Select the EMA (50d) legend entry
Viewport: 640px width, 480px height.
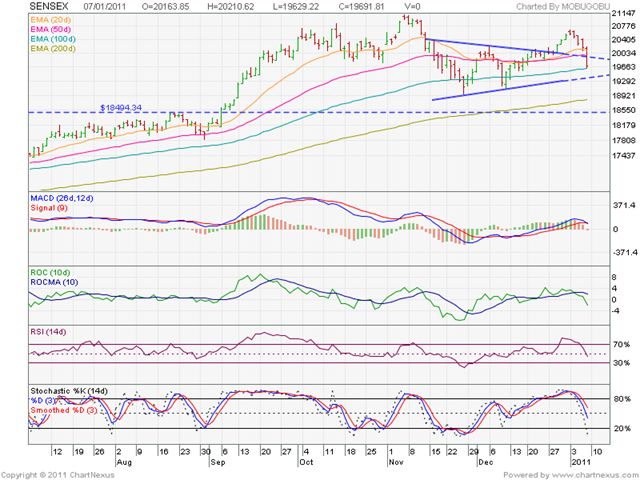[x=51, y=29]
